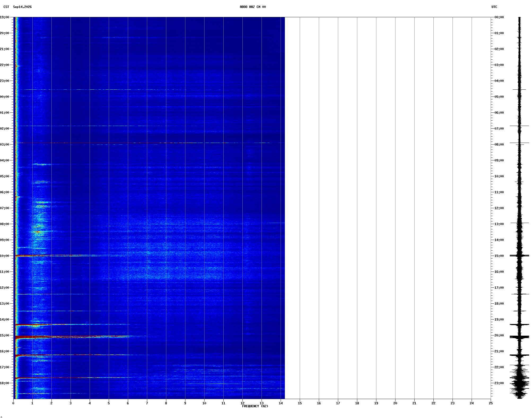Click the 20 Hz frequency tick label

(x=395, y=403)
